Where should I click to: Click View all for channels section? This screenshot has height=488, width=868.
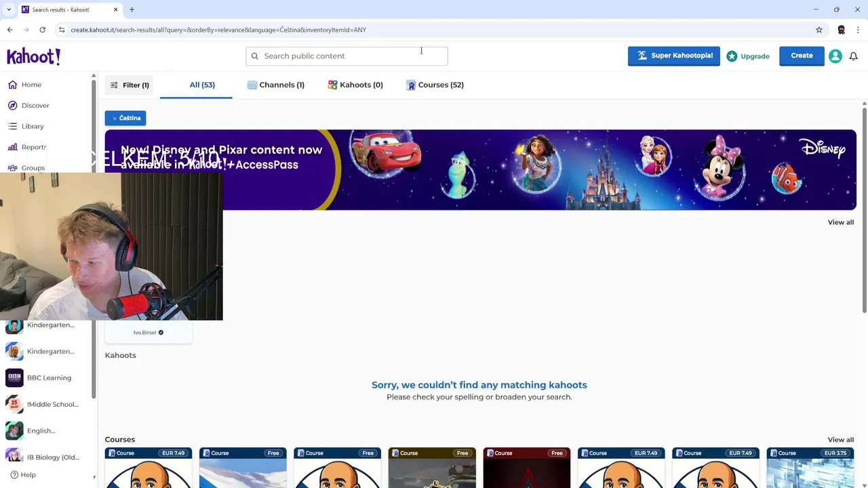840,222
